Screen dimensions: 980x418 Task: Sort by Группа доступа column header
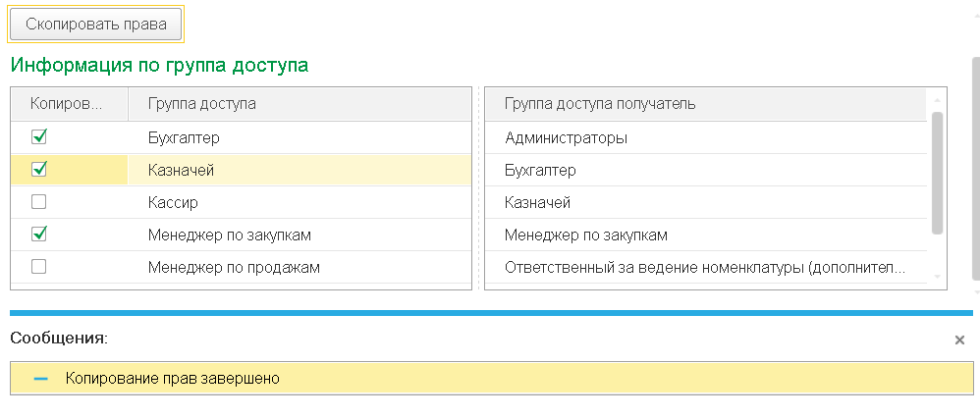pyautogui.click(x=201, y=104)
